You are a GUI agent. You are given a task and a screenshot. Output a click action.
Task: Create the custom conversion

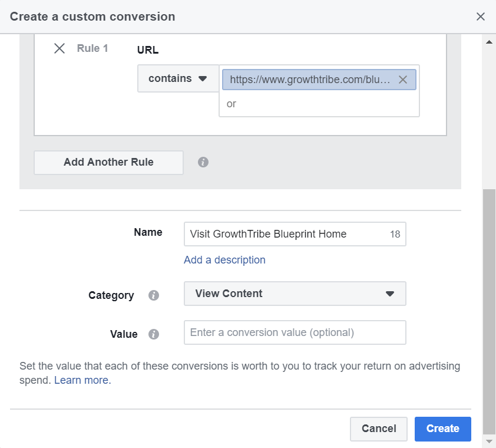pyautogui.click(x=443, y=429)
